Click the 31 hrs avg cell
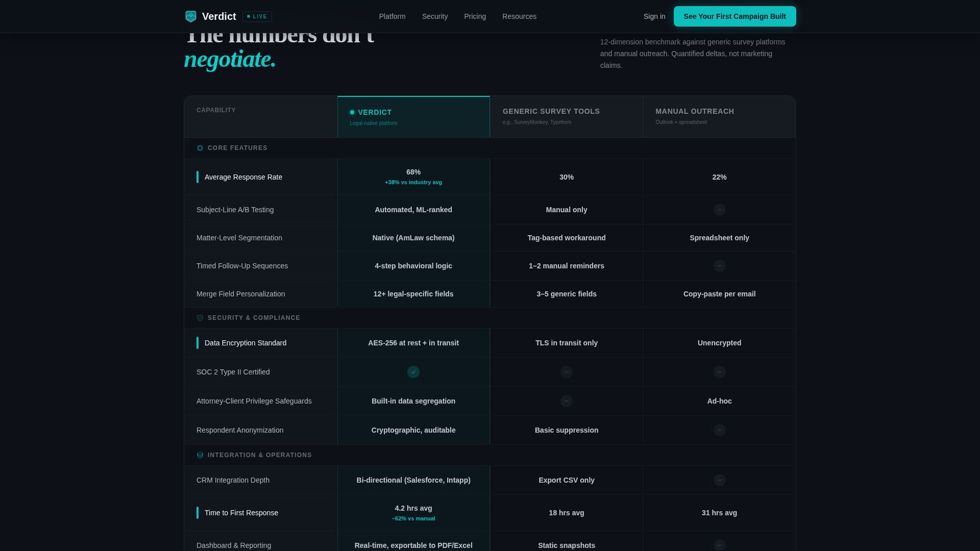Viewport: 980px width, 551px height. point(720,513)
